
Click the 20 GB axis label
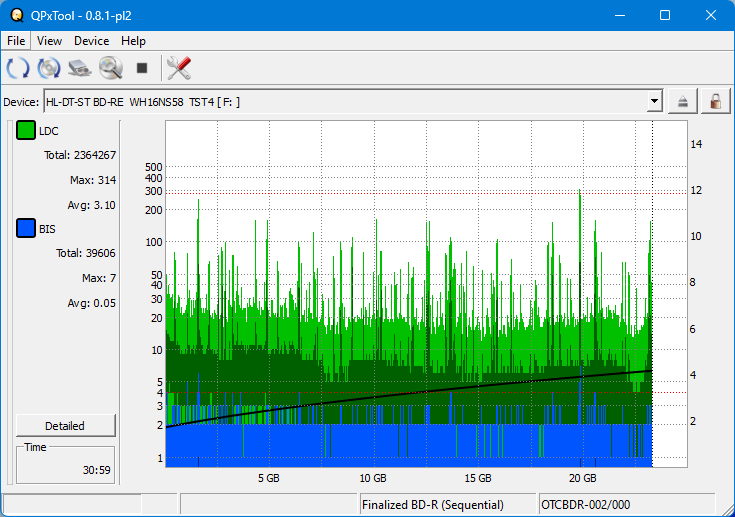point(583,478)
